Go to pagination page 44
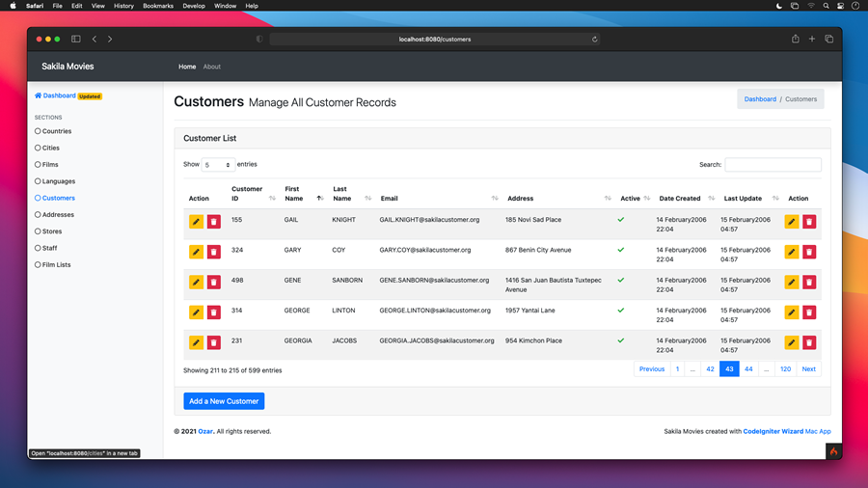This screenshot has height=488, width=868. click(748, 369)
